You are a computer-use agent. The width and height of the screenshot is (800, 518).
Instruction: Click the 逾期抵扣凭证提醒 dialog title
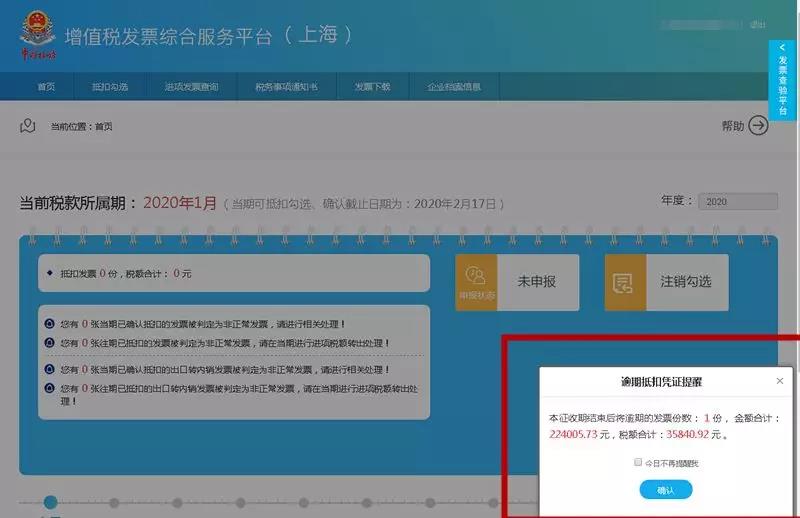[662, 382]
